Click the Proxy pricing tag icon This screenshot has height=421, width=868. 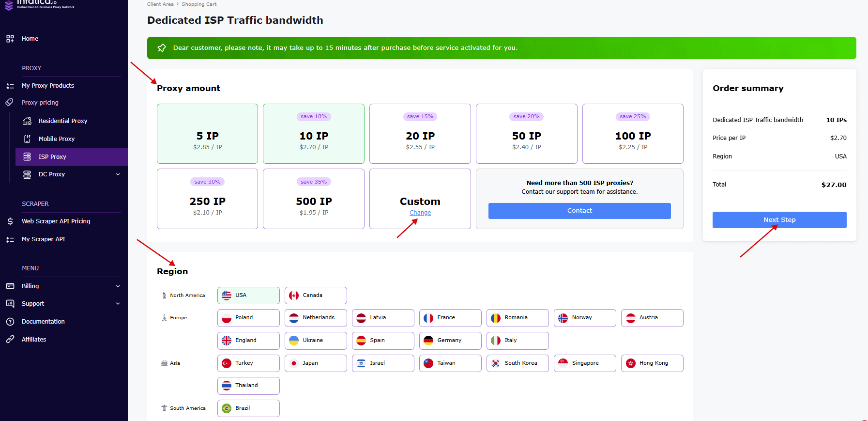click(x=10, y=103)
